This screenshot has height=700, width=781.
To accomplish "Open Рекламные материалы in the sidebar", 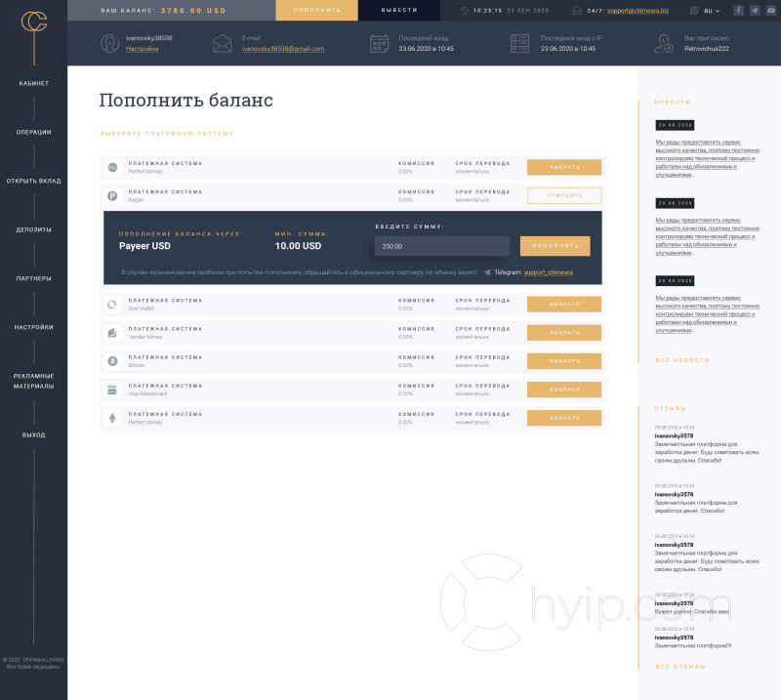I will [x=34, y=381].
